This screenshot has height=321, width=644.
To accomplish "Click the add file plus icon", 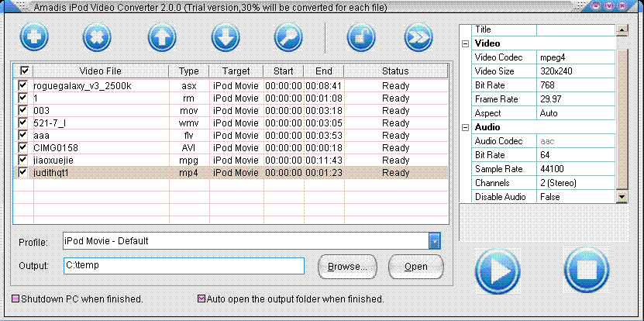I will click(x=34, y=38).
